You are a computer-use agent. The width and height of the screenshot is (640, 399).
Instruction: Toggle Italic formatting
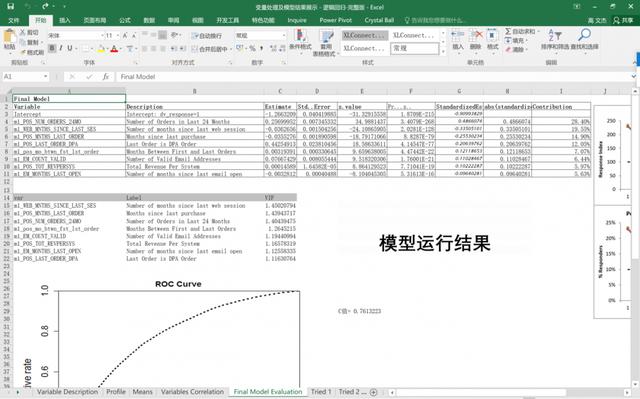coord(61,49)
